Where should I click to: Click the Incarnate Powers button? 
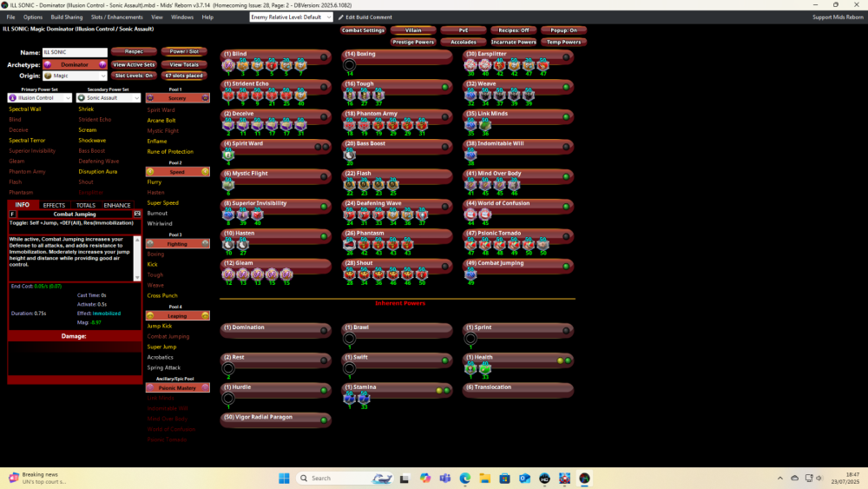(x=514, y=42)
